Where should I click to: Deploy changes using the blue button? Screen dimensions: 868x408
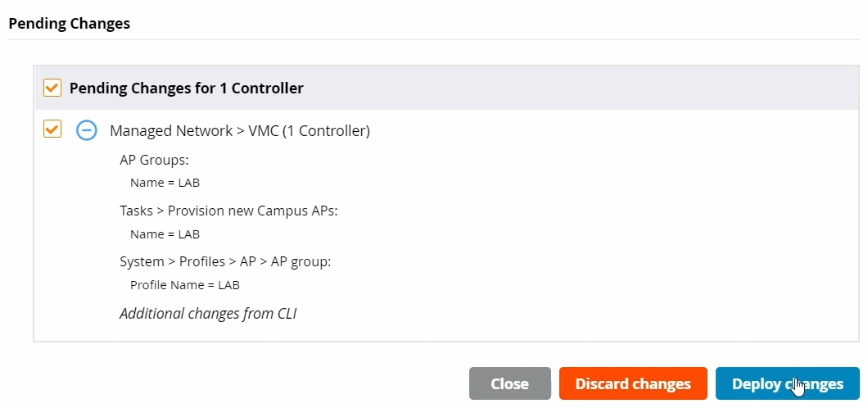(787, 383)
